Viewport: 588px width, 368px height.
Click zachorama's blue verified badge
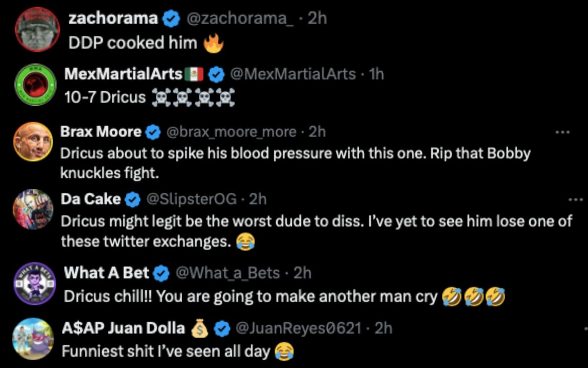pos(171,19)
